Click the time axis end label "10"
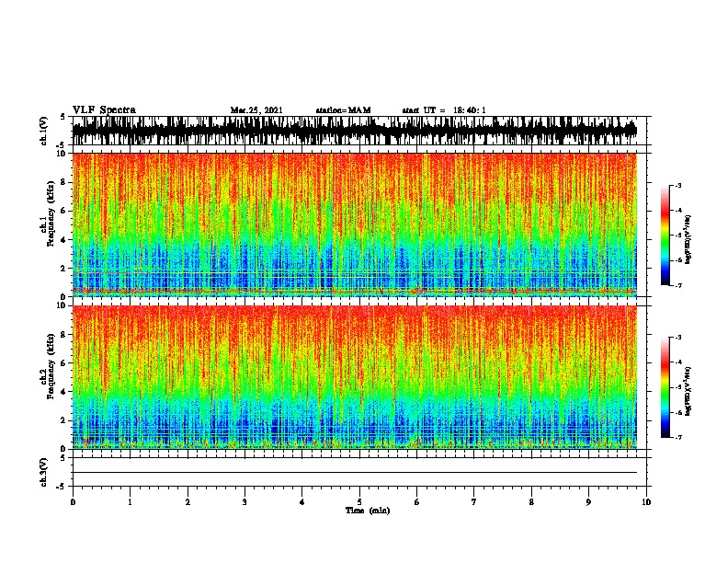 (x=646, y=502)
